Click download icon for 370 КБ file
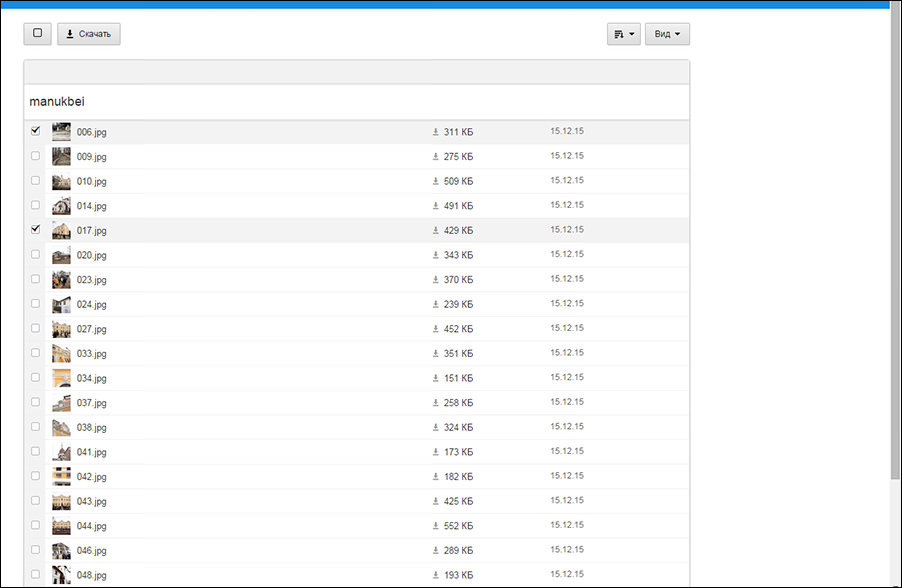902x588 pixels. tap(436, 280)
